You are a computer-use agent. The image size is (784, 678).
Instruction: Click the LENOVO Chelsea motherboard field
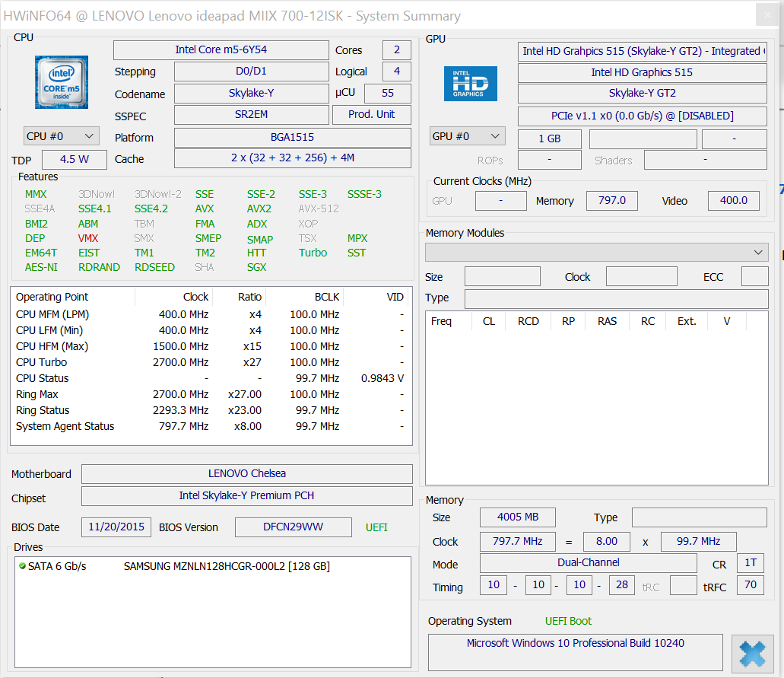tap(246, 474)
